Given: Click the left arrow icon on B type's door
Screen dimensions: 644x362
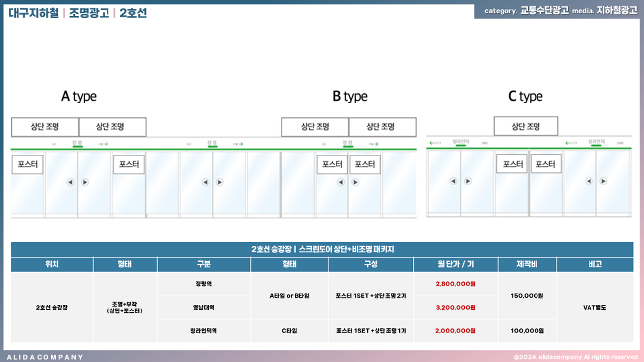Looking at the screenshot, I should coord(341,182).
